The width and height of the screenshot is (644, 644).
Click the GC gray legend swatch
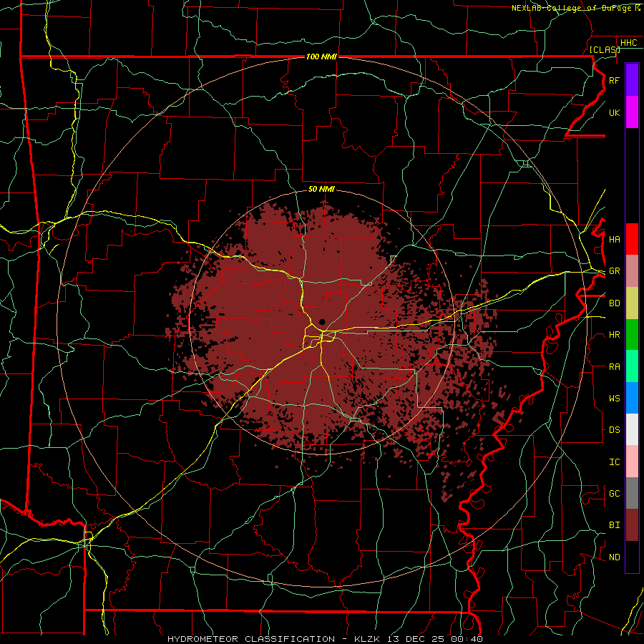click(x=632, y=493)
